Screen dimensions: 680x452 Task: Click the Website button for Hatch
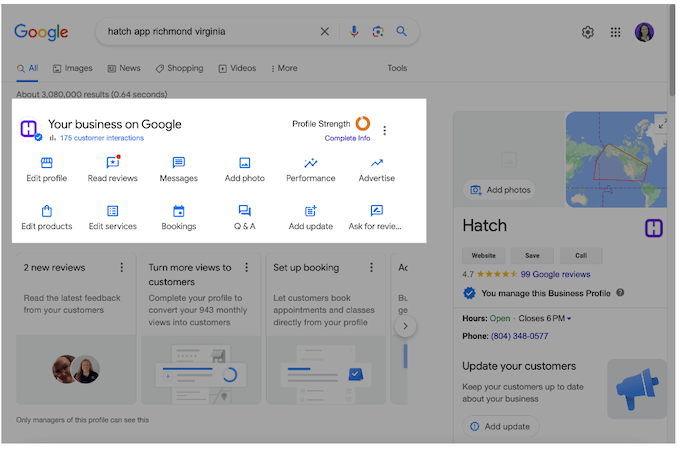(483, 255)
